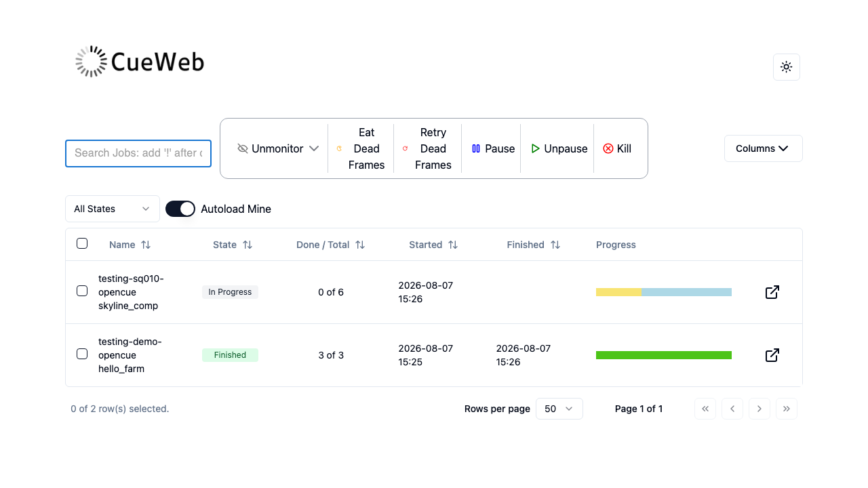Open the All States filter dropdown
868x488 pixels.
point(113,209)
